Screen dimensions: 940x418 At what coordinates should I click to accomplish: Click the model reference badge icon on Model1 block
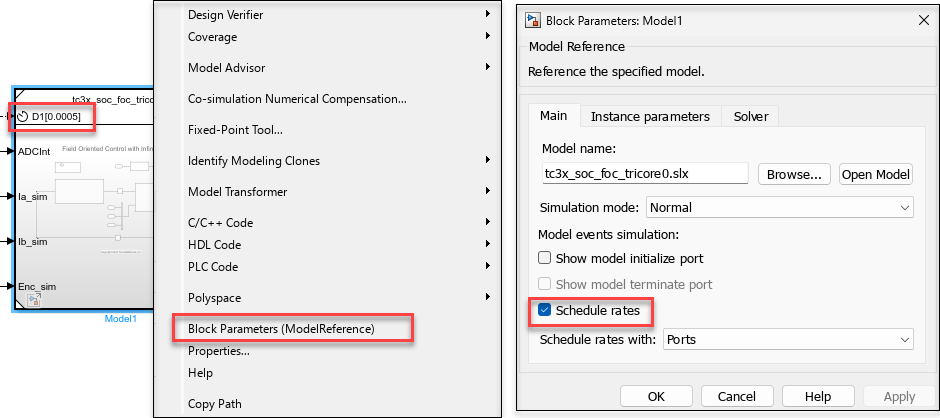33,300
